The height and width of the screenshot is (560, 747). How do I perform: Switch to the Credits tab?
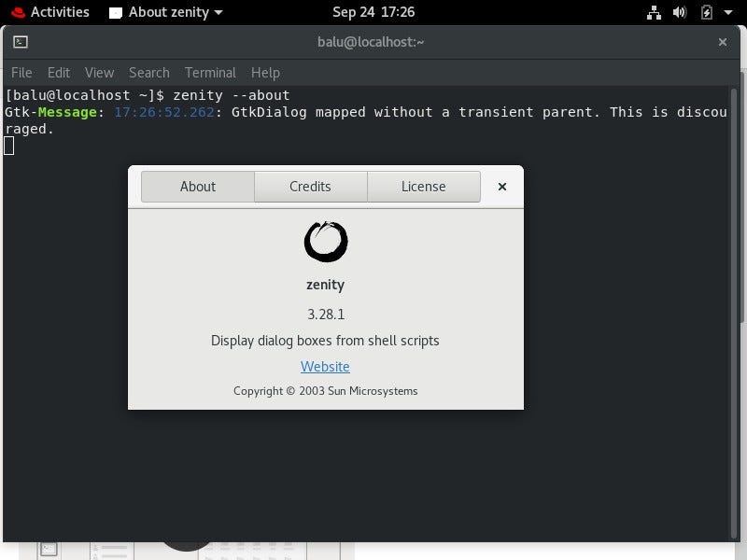[310, 187]
